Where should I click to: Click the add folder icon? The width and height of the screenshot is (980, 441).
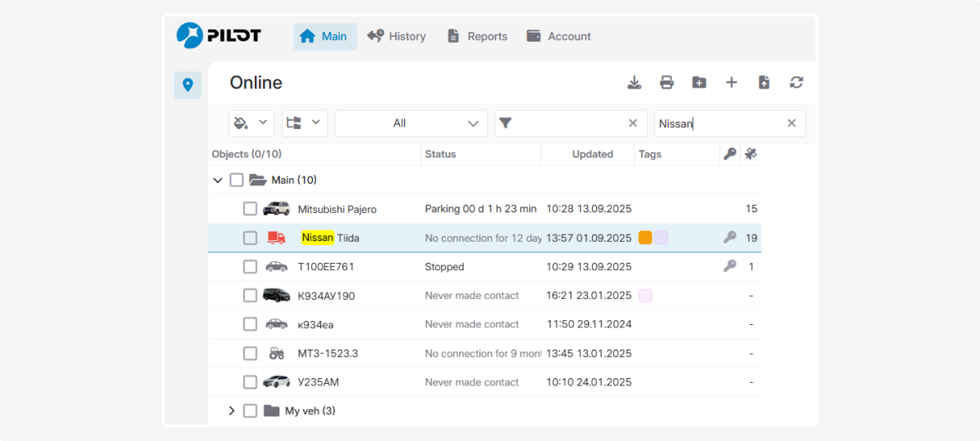click(699, 82)
